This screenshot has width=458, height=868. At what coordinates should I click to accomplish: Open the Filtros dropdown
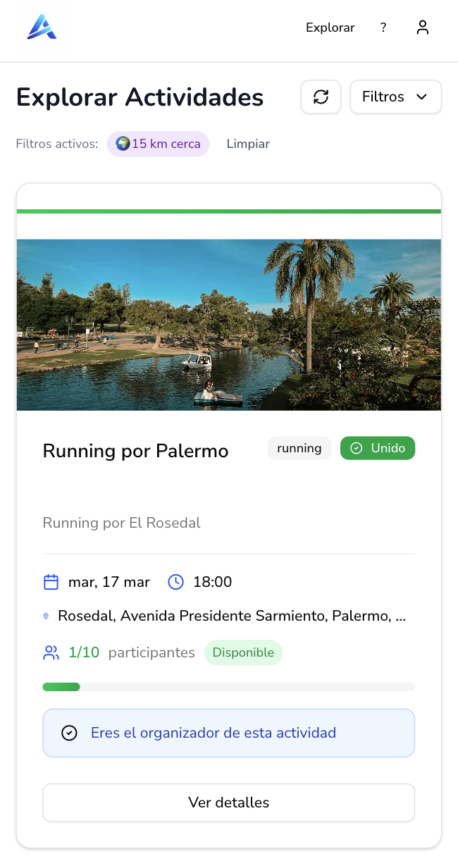(x=395, y=97)
